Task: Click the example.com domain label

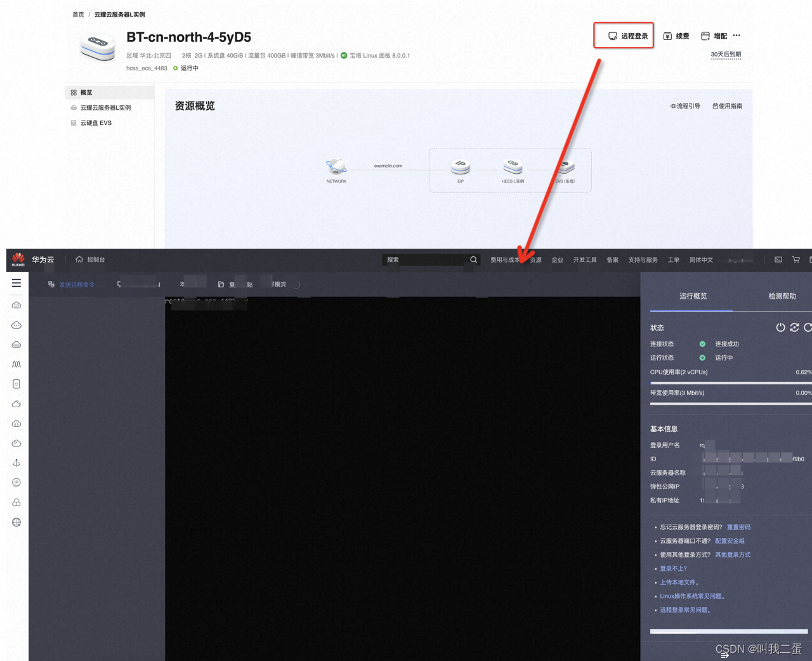Action: click(x=388, y=166)
